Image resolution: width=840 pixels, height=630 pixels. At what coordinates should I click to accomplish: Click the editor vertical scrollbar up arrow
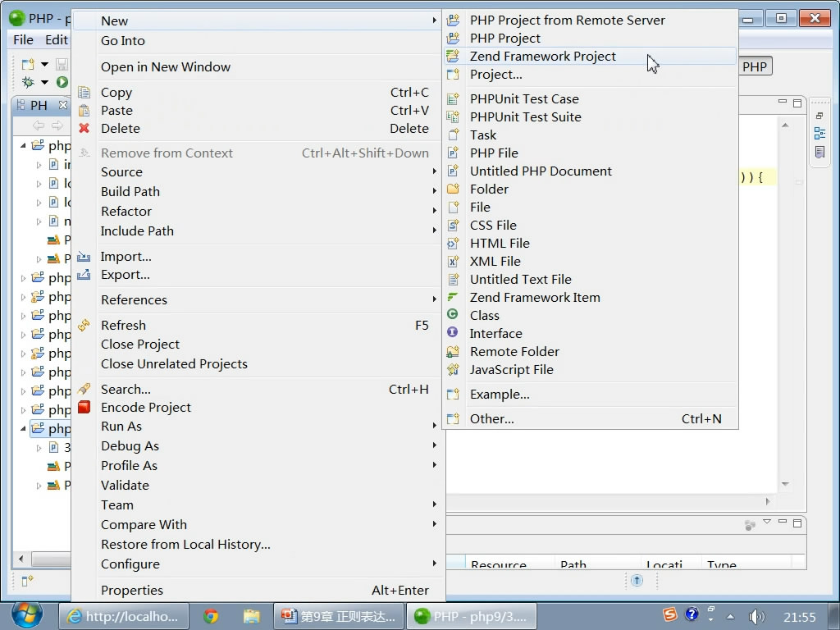coord(785,126)
